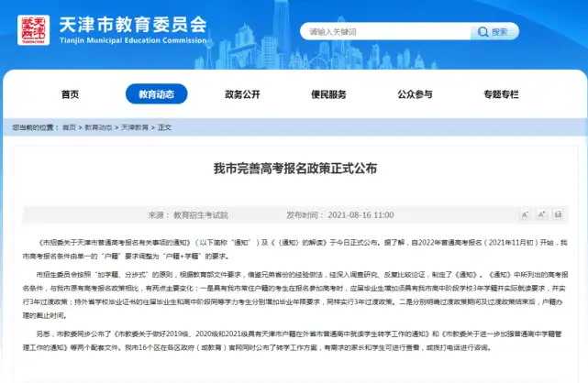This screenshot has width=588, height=383.
Task: Select the 教育动态 navigation tab
Action: pos(156,94)
